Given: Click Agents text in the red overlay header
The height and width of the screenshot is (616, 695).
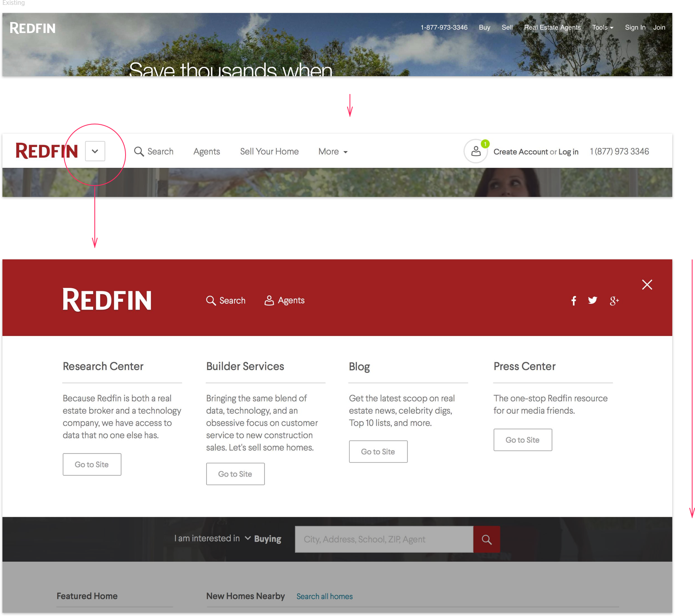Looking at the screenshot, I should coord(291,301).
